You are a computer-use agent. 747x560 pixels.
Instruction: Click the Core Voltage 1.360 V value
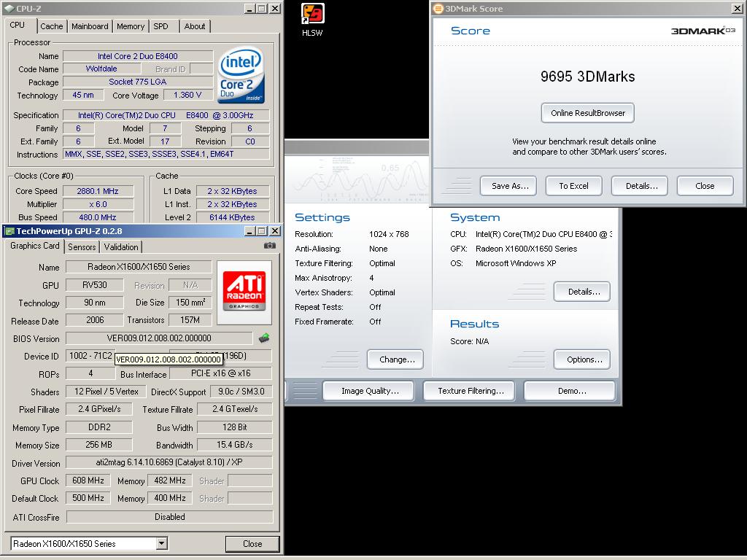(x=187, y=95)
